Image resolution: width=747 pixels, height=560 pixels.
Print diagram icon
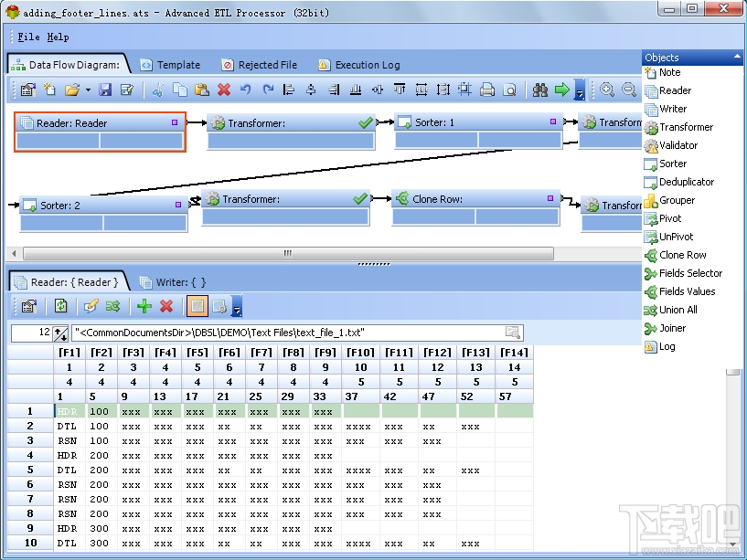click(487, 90)
